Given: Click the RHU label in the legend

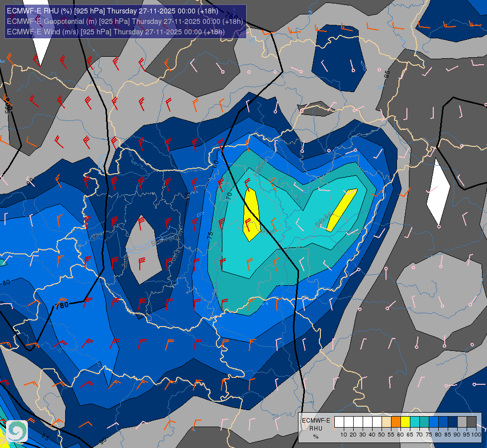Looking at the screenshot, I should 316,429.
